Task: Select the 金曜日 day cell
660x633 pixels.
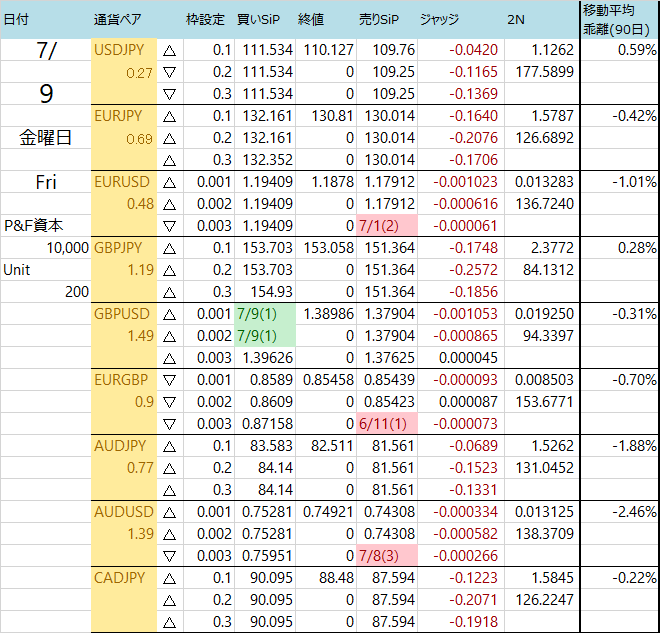Action: (x=45, y=138)
